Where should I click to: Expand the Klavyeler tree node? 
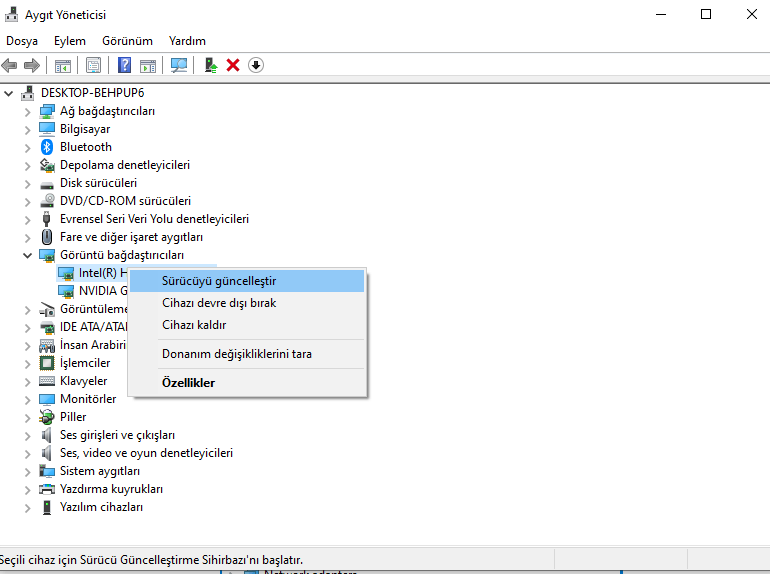[x=28, y=381]
